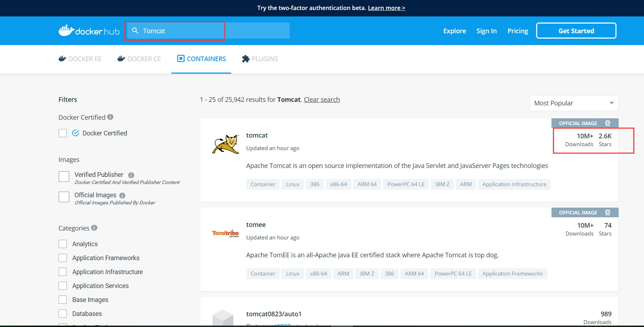
Task: Switch to the DOCKER EE tab
Action: 80,59
